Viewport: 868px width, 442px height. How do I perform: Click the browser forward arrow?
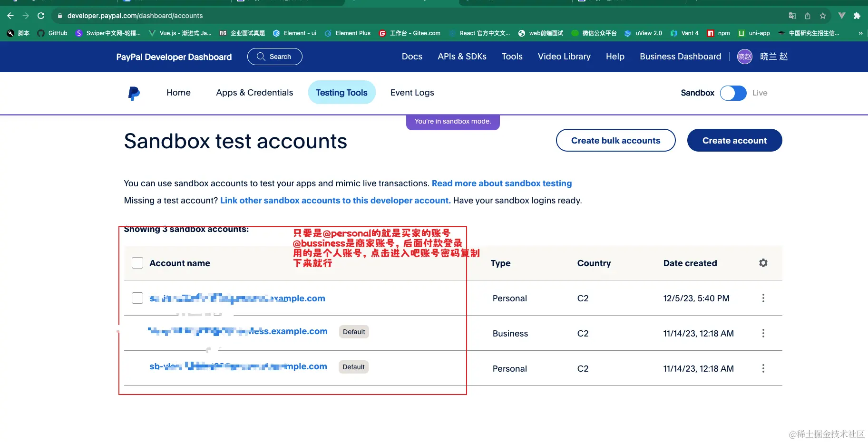coord(26,16)
